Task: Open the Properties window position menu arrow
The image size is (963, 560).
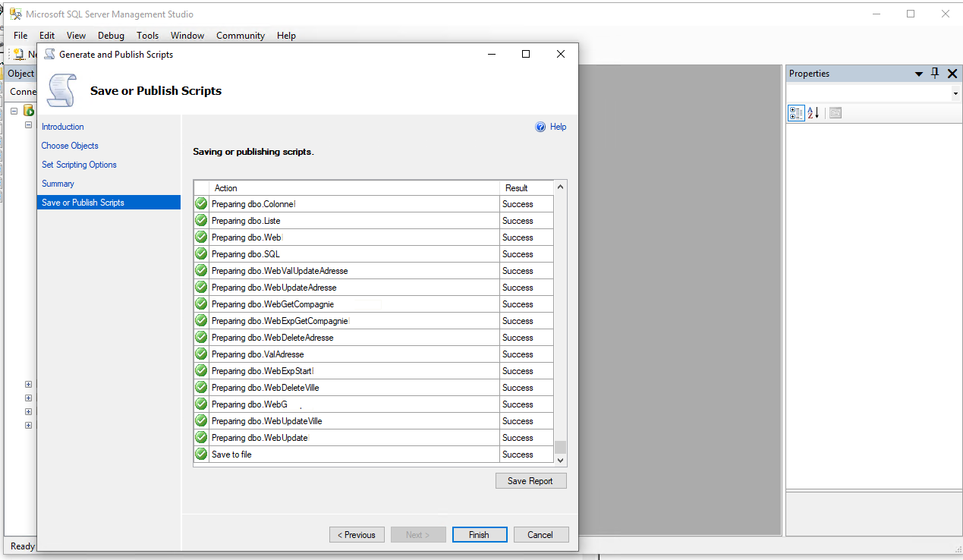Action: (918, 74)
